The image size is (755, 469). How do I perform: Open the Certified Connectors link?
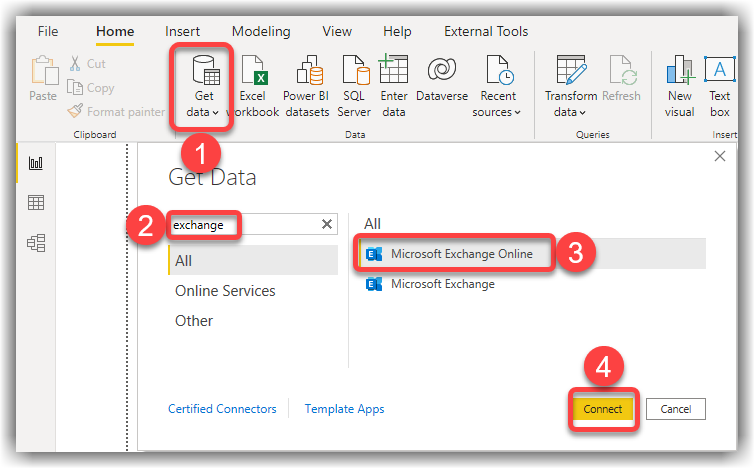222,409
